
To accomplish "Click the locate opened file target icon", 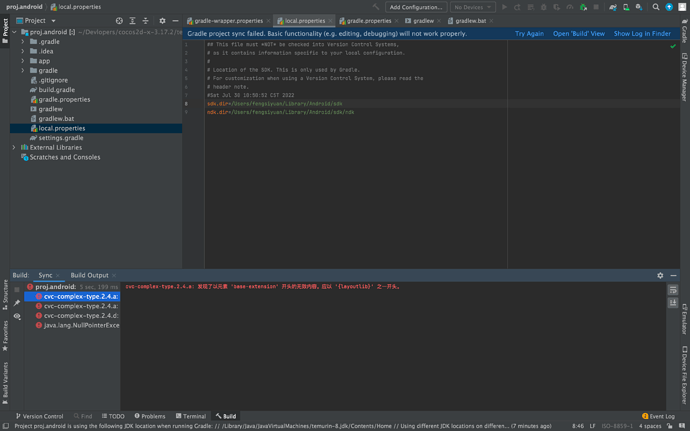I will coord(119,20).
